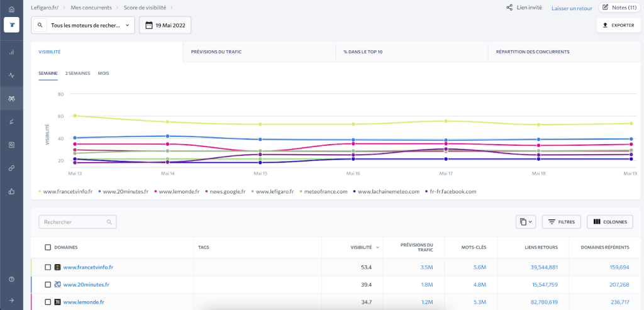The height and width of the screenshot is (310, 644).
Task: Open the 19 Mai 2022 date picker
Action: pos(165,25)
